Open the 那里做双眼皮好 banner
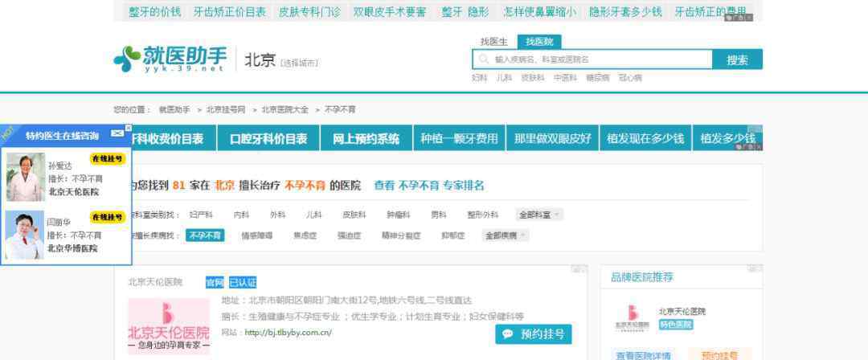Viewport: 868px width, 360px height. [552, 138]
